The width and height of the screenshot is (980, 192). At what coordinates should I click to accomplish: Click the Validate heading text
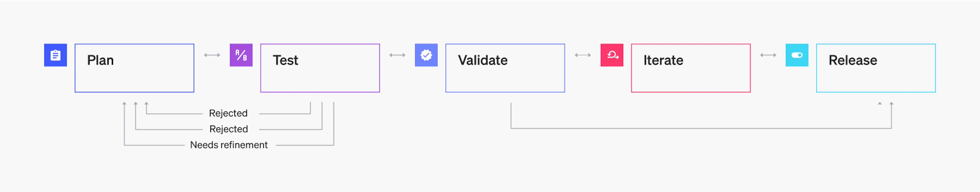[482, 60]
